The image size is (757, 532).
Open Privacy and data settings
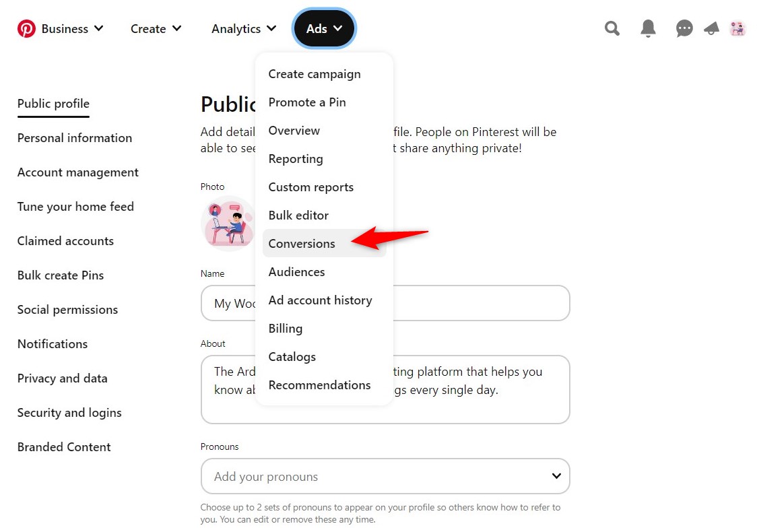pyautogui.click(x=62, y=378)
